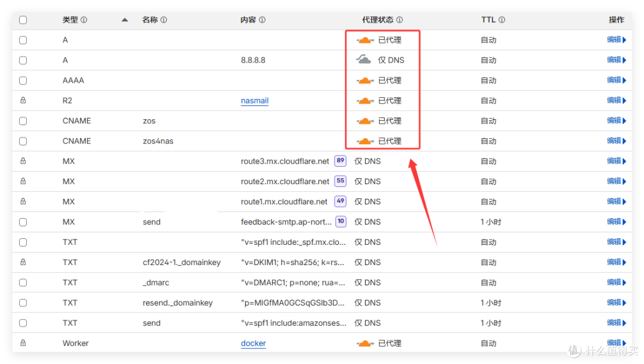
Task: Select the MX send record checkbox
Action: point(23,222)
